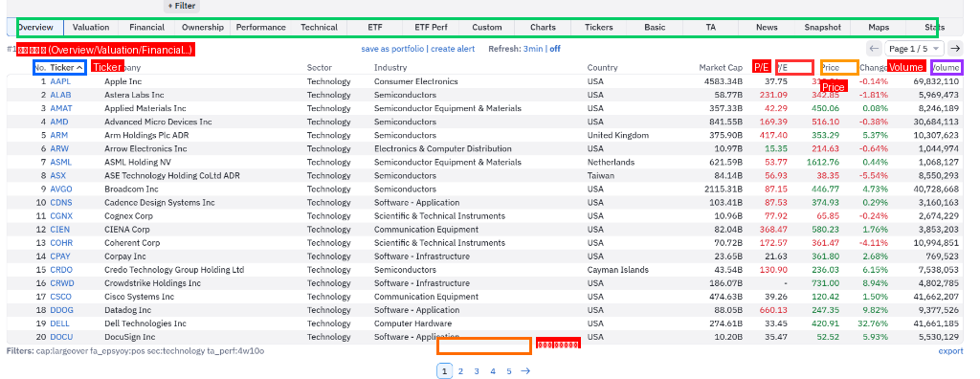Click the bottom pagination next arrow
Image resolution: width=980 pixels, height=379 pixels.
tap(525, 371)
